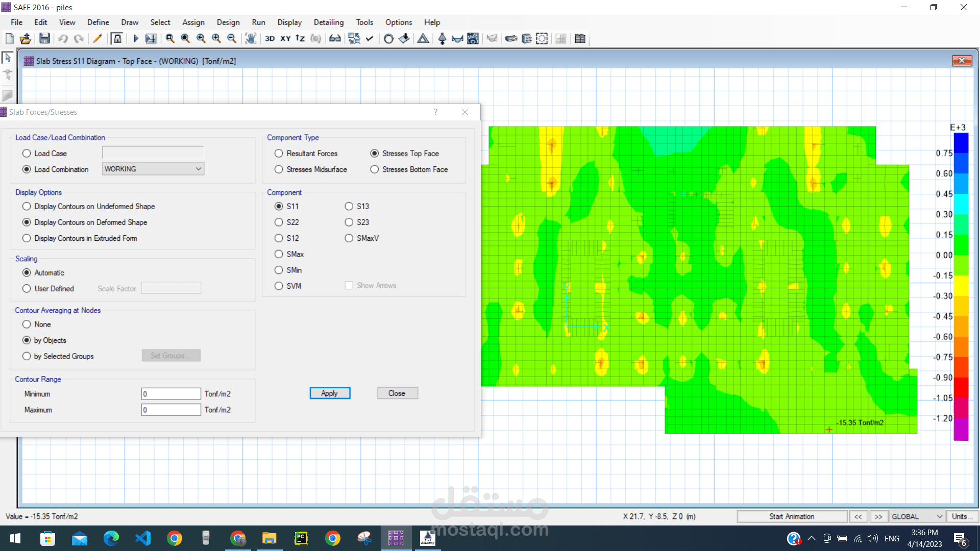Select the Pan hand tool
This screenshot has height=551, width=980.
pyautogui.click(x=251, y=39)
